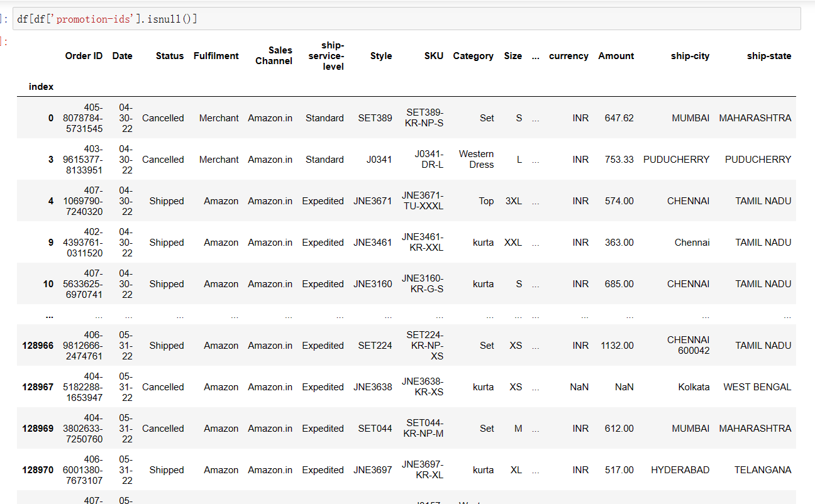The width and height of the screenshot is (815, 504).
Task: Select row index 128966
Action: pyautogui.click(x=38, y=346)
